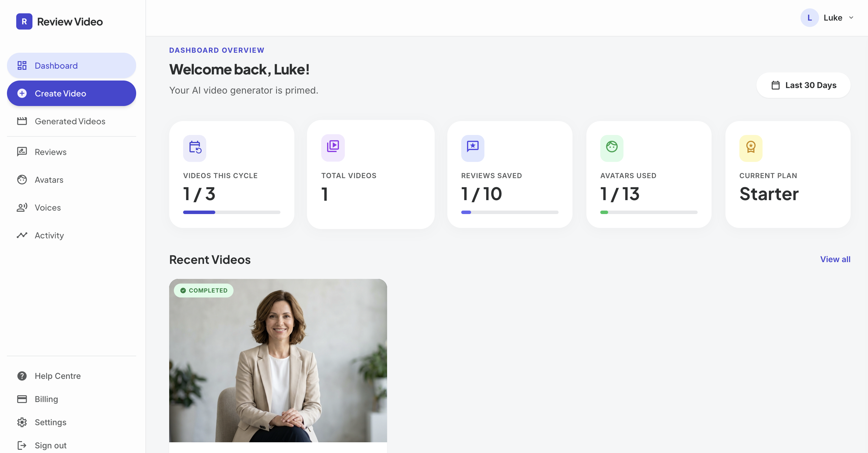Open the Last 30 Days date range selector
This screenshot has width=868, height=453.
(x=803, y=85)
